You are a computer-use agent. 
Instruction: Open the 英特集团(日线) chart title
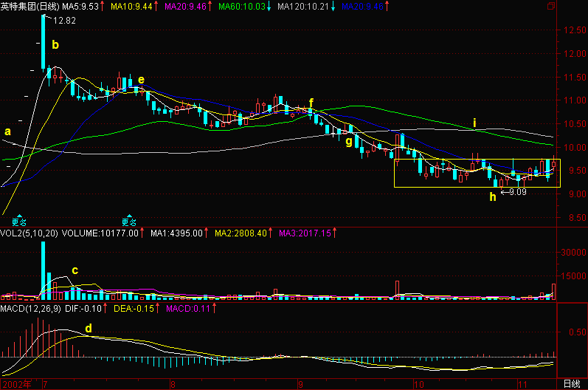[30, 7]
